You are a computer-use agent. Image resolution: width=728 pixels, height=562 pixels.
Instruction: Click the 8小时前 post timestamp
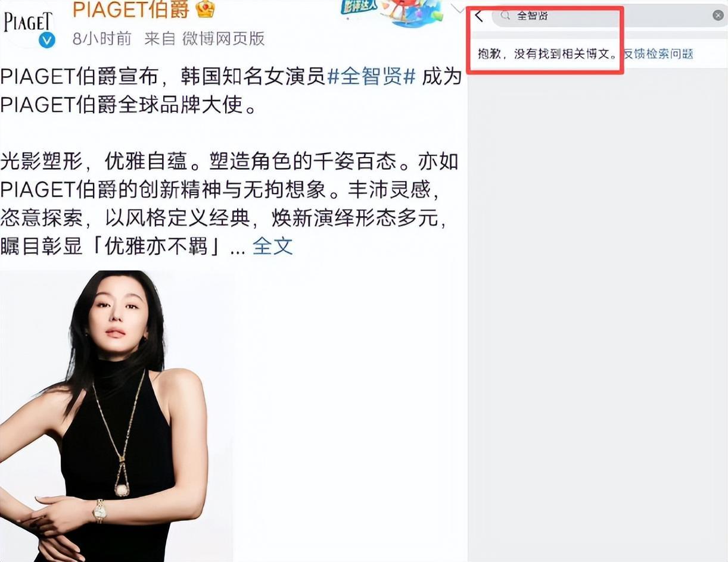tap(102, 39)
